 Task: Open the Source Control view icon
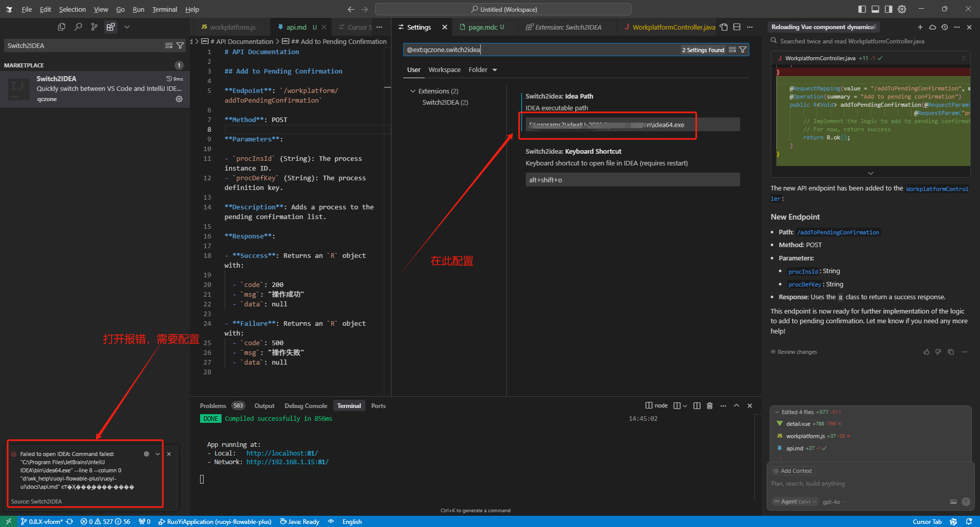point(94,27)
